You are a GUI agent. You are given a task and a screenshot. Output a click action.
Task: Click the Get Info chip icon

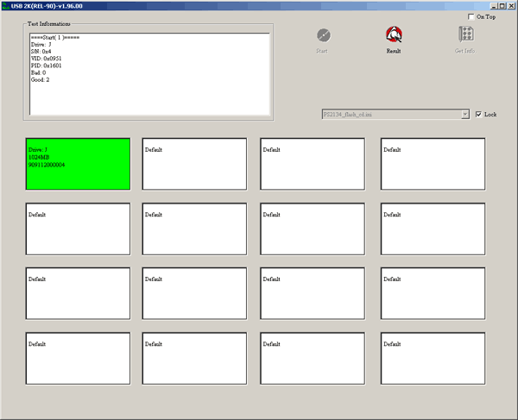[465, 35]
